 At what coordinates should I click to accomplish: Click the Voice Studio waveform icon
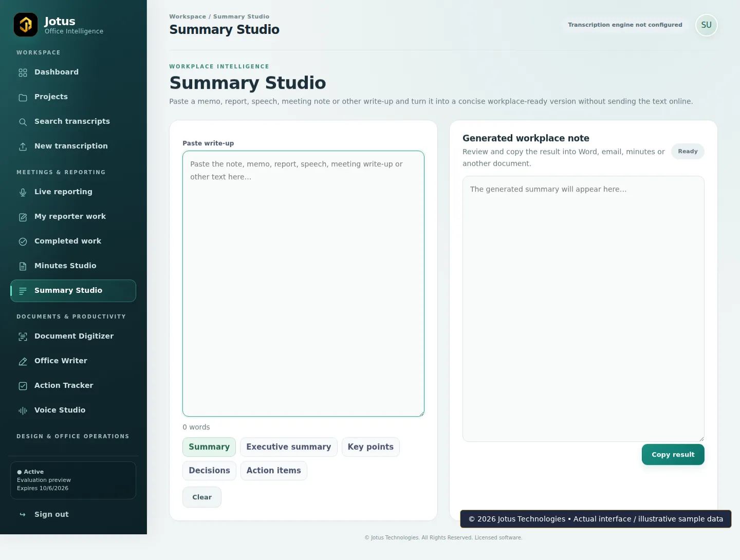coord(23,410)
